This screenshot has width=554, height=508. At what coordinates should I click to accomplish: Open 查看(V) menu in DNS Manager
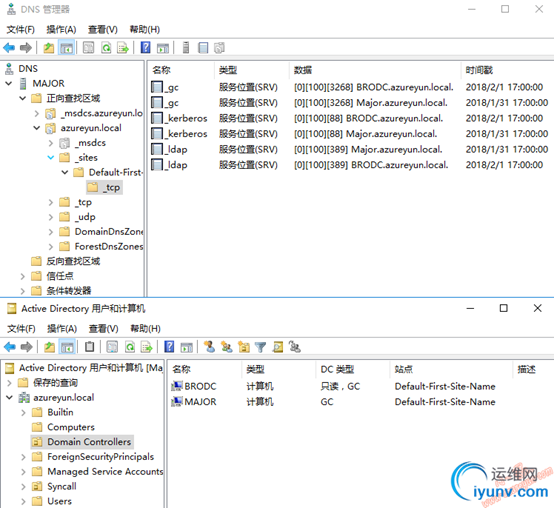(x=102, y=29)
